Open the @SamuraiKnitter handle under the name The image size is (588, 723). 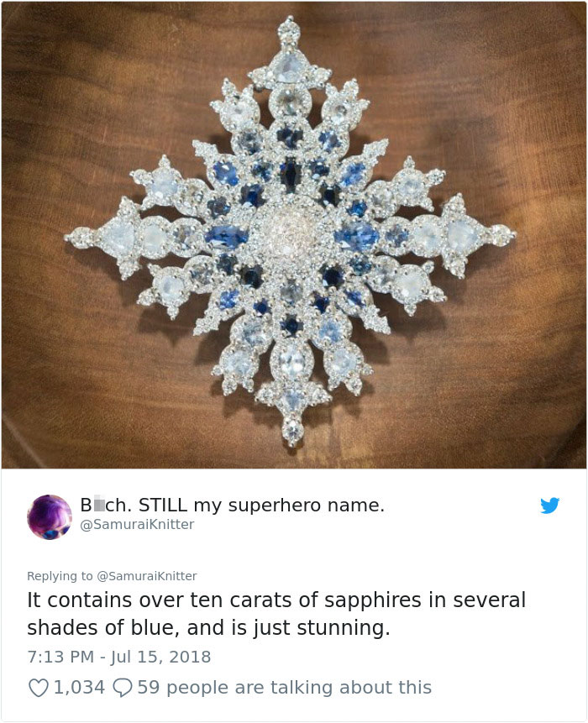click(x=137, y=525)
